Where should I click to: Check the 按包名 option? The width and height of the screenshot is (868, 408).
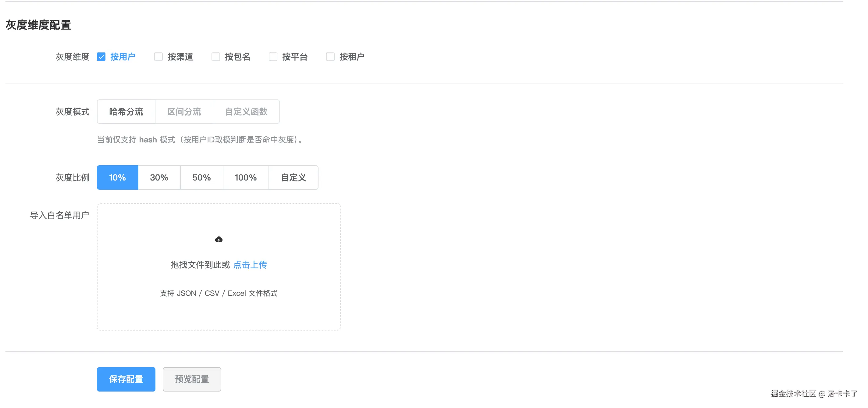[x=216, y=57]
